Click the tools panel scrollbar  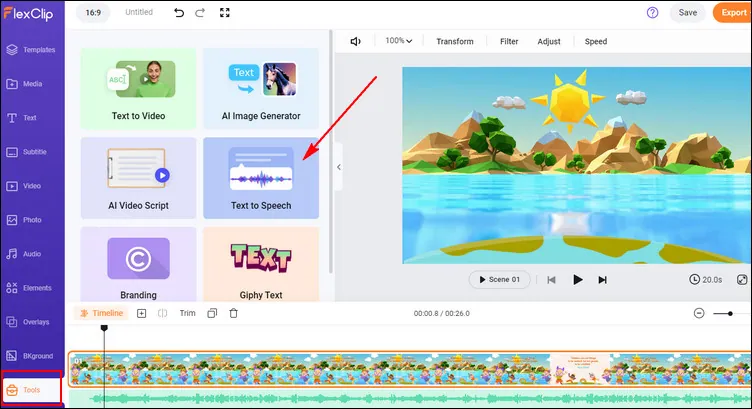pyautogui.click(x=330, y=152)
